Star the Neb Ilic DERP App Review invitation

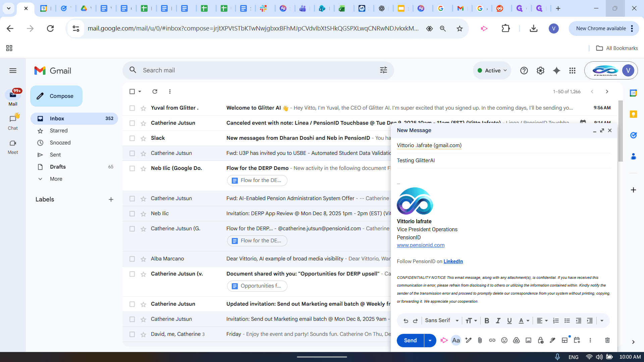[143, 214]
